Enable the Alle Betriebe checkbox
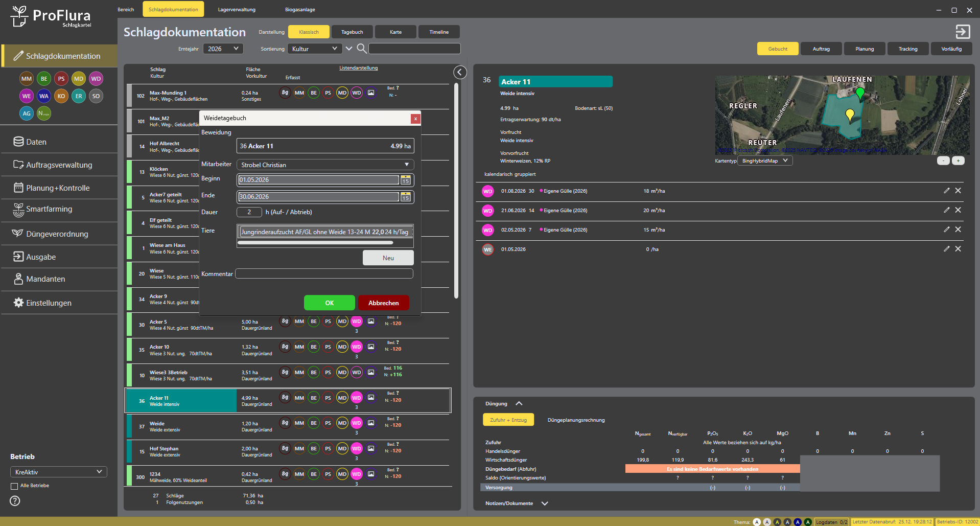The width and height of the screenshot is (980, 526). click(x=14, y=486)
